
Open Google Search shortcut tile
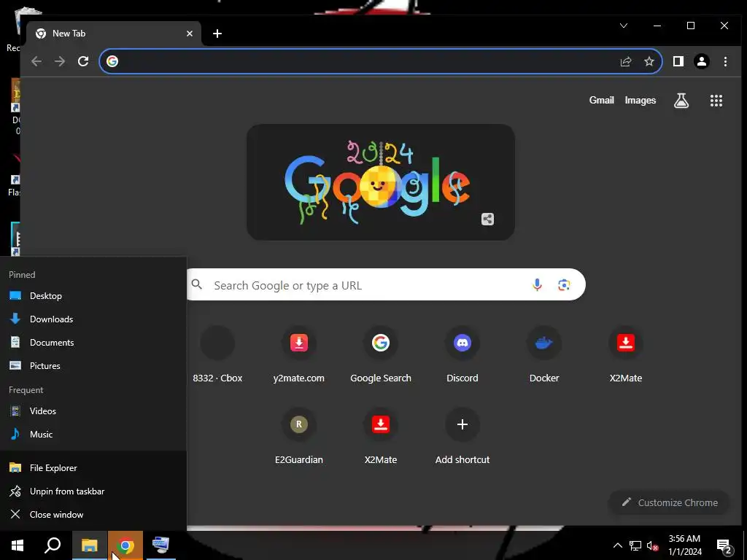pos(380,356)
